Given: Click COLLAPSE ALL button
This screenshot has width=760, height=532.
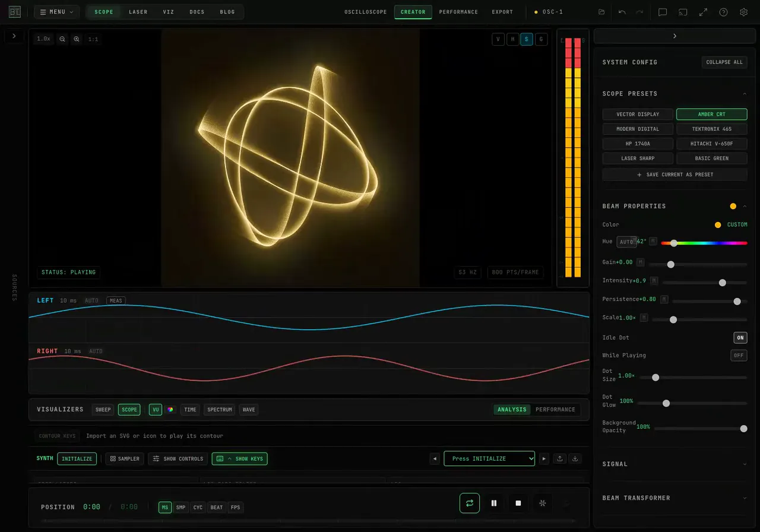Looking at the screenshot, I should coord(724,62).
